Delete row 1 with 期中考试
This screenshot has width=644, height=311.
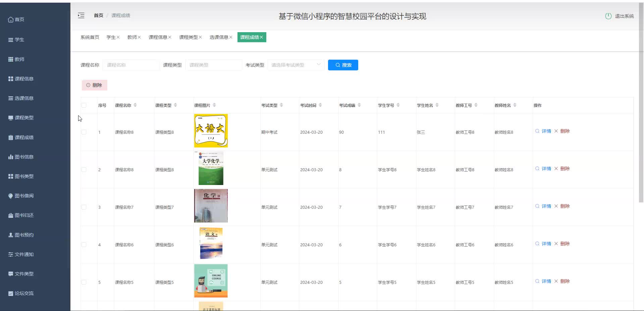pos(562,131)
